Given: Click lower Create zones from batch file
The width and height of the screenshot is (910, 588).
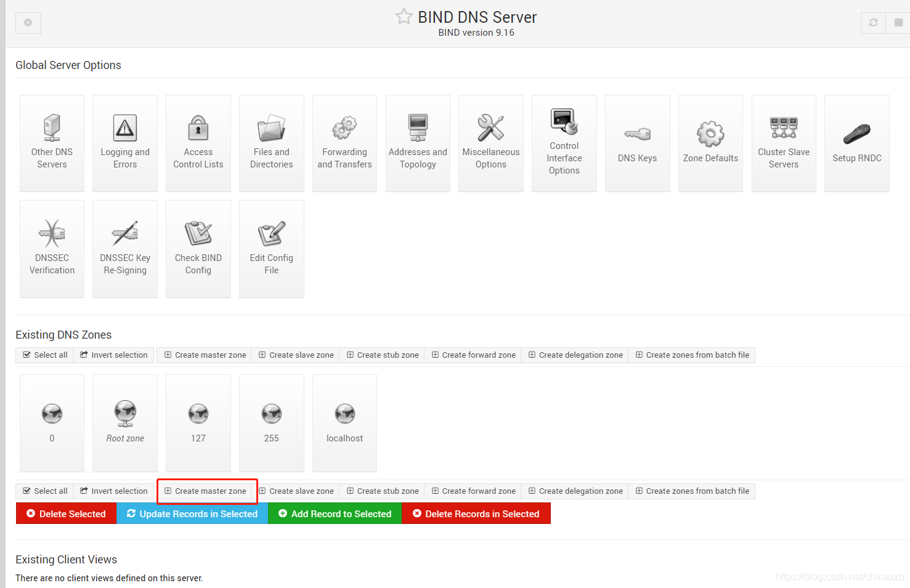Looking at the screenshot, I should click(x=692, y=491).
